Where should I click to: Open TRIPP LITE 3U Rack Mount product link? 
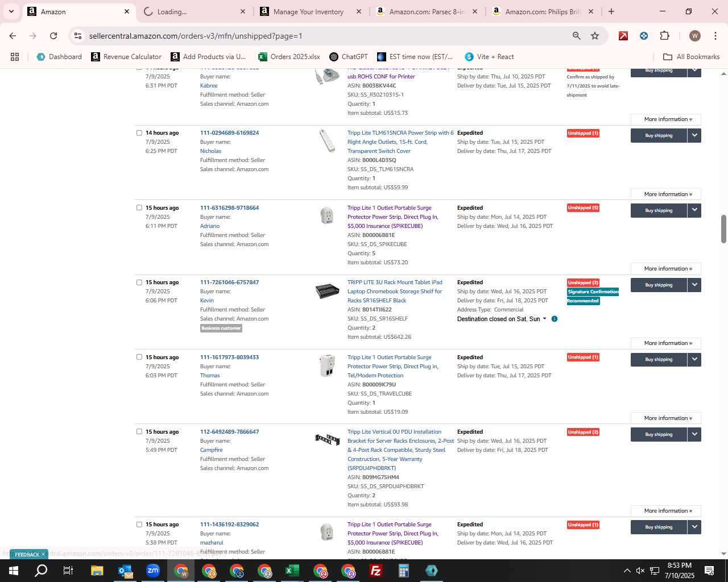(395, 292)
